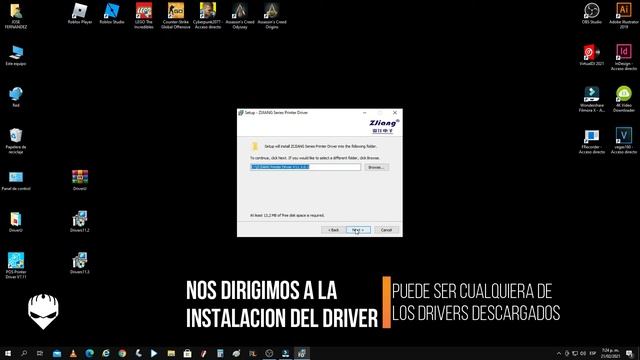Open 4K Video Downloader desktop icon
The image size is (640, 360).
click(624, 99)
